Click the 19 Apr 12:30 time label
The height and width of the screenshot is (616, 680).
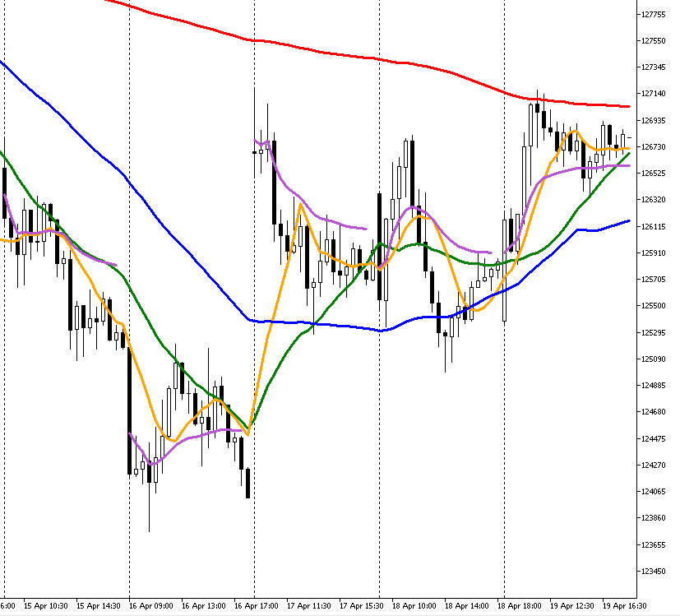click(x=572, y=606)
